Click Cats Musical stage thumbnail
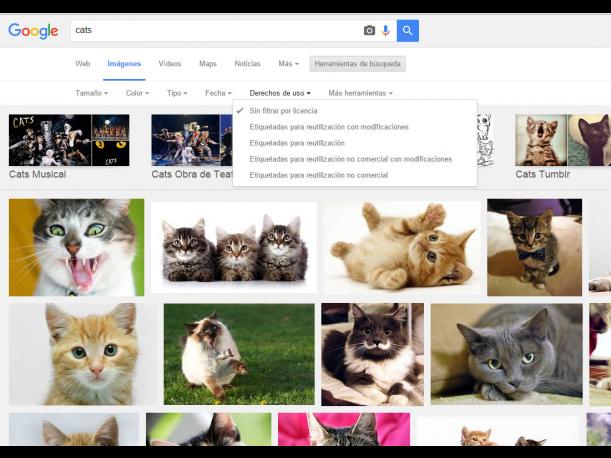 (x=50, y=140)
